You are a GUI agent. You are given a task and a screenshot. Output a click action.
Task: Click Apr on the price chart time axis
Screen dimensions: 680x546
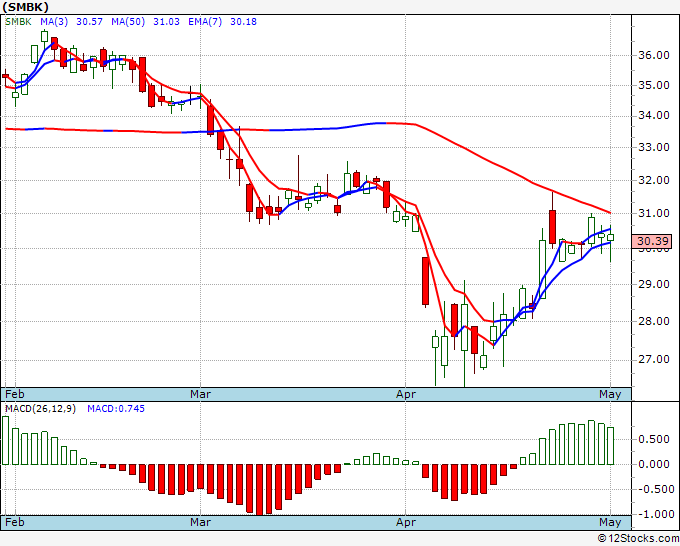(x=405, y=394)
